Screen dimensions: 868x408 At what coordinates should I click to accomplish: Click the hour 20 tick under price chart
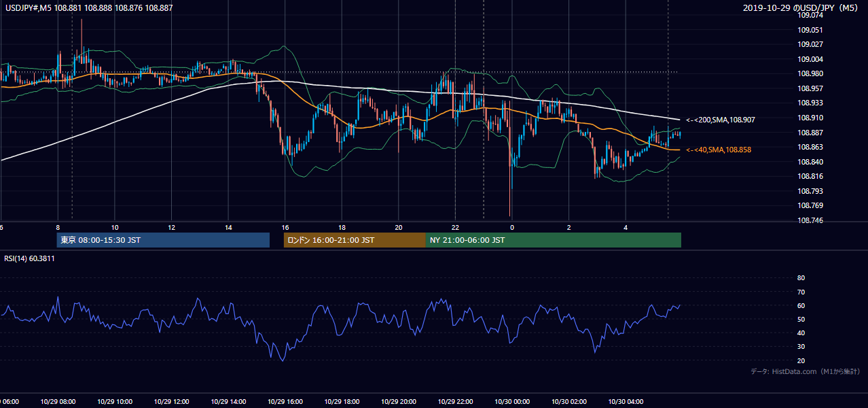[399, 228]
